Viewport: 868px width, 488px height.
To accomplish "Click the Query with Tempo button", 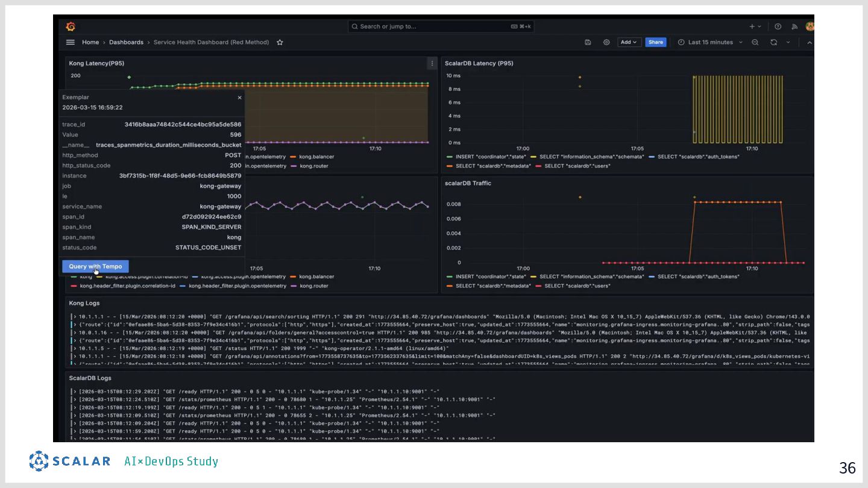I will [x=95, y=266].
